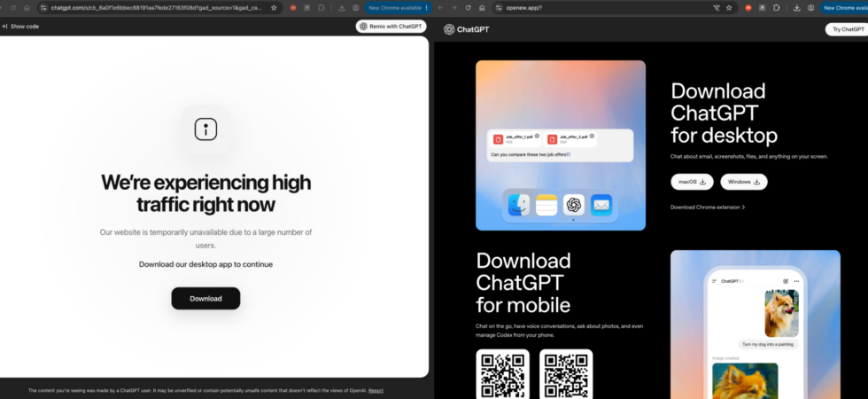Go home in the openew.app window
Viewport: 868px width, 399px height.
pyautogui.click(x=482, y=8)
